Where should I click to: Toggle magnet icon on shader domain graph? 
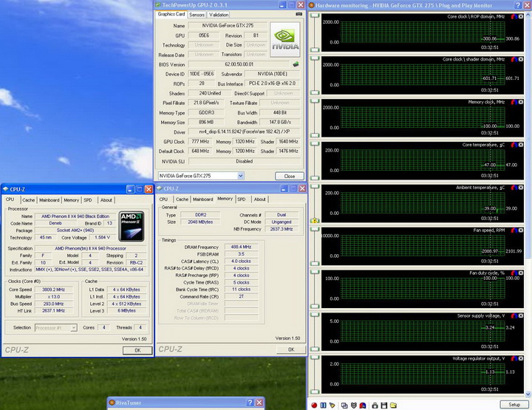click(514, 59)
